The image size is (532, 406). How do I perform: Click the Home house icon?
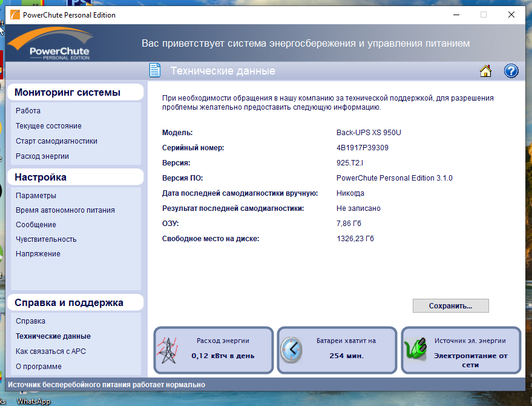485,71
